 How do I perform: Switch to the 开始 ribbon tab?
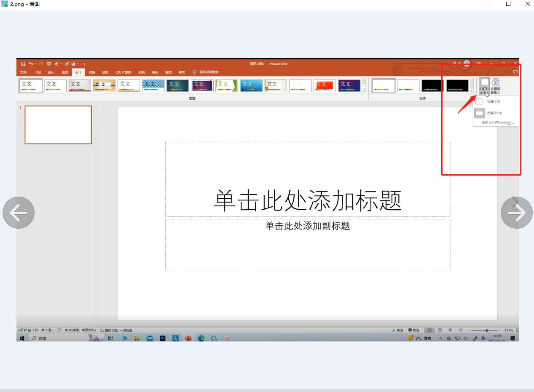coord(38,72)
